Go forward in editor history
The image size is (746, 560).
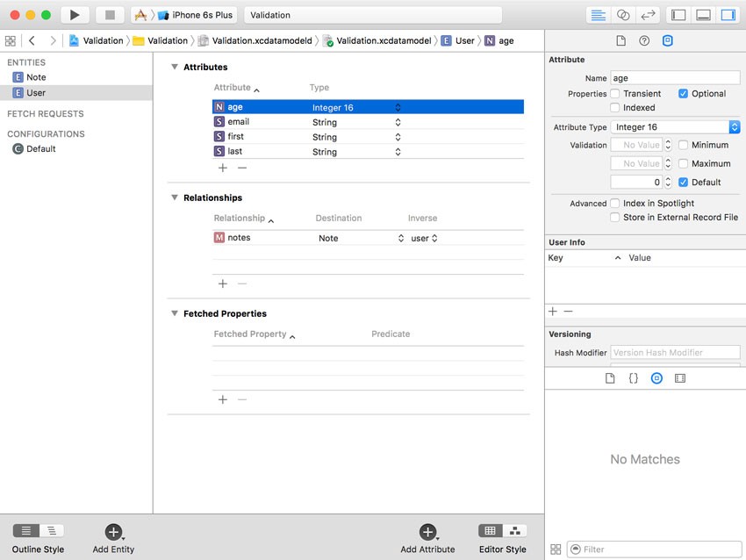pyautogui.click(x=53, y=41)
